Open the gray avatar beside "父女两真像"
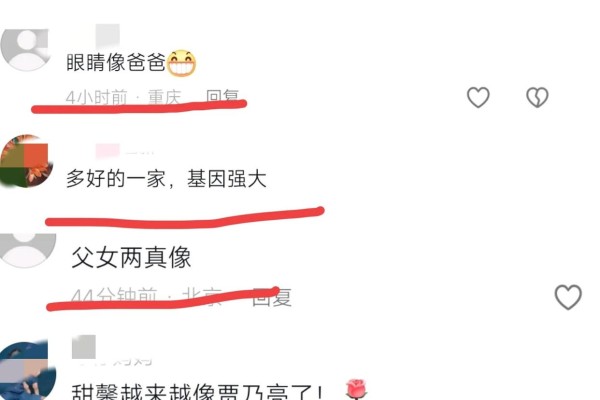600x400 pixels. tap(28, 251)
